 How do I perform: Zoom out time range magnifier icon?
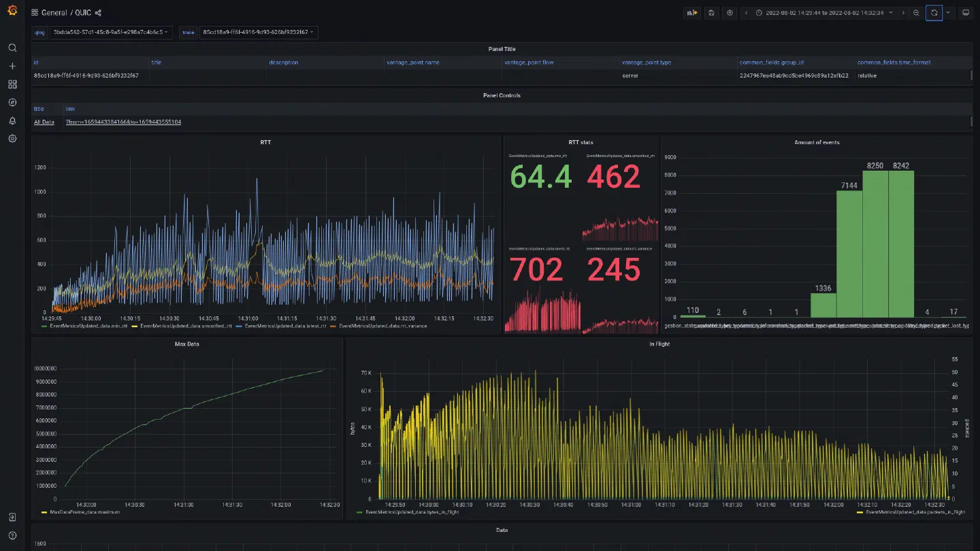click(917, 13)
